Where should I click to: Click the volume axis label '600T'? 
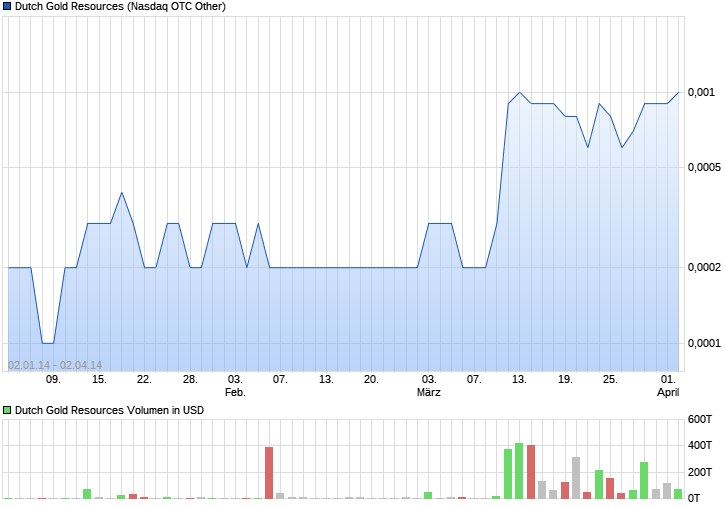700,420
